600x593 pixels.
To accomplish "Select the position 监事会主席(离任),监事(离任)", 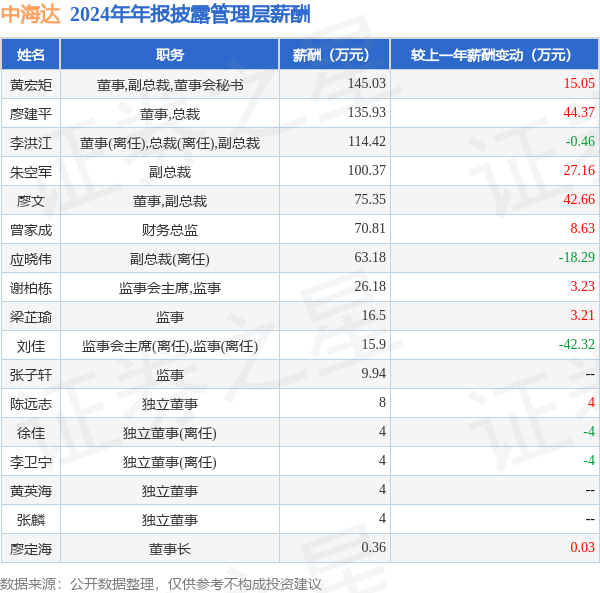I will [170, 346].
